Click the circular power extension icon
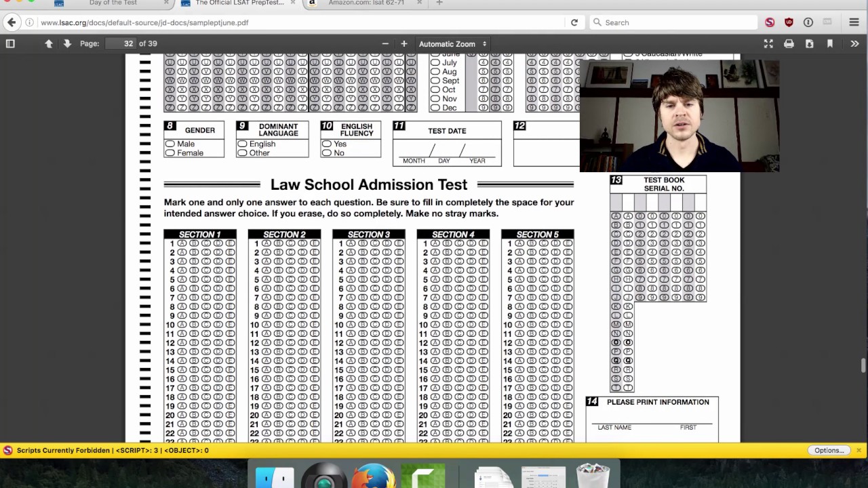Screen dimensions: 868x488 point(808,22)
